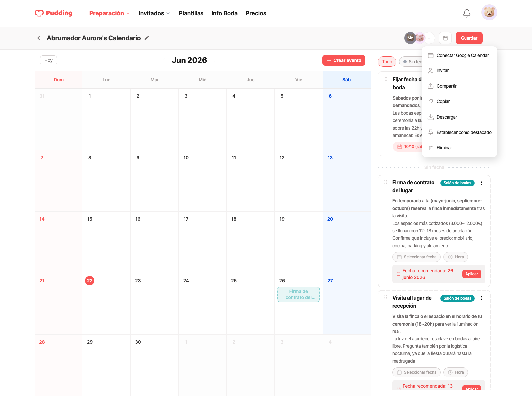Viewport: 532px width, 399px height.
Task: Click the Guardar button
Action: click(469, 38)
